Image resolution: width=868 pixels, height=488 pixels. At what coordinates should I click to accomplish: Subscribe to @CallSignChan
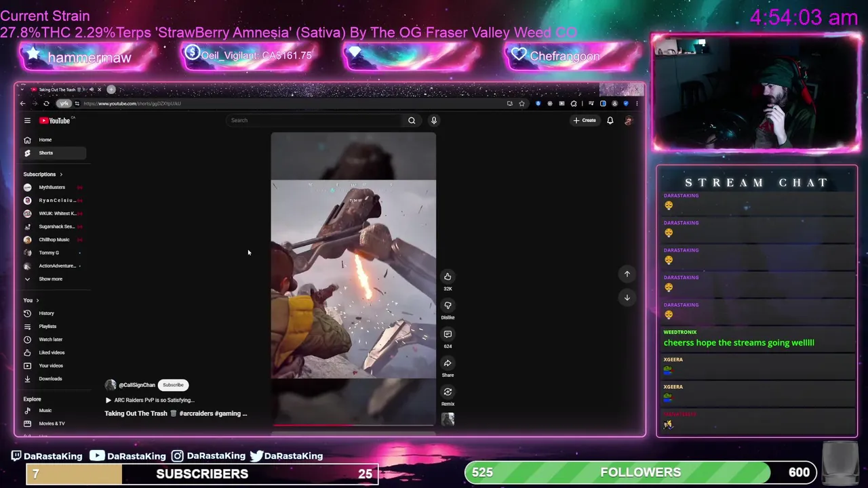tap(173, 385)
